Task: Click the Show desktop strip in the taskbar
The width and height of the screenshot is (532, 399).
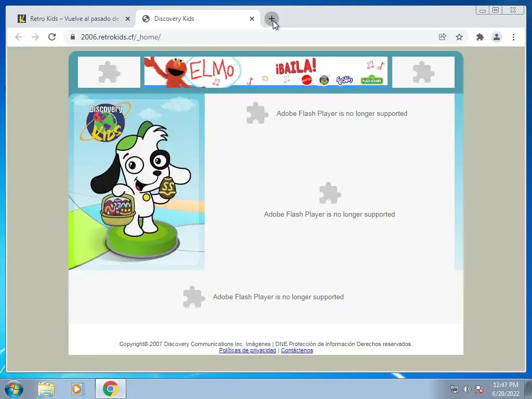Action: [x=529, y=389]
